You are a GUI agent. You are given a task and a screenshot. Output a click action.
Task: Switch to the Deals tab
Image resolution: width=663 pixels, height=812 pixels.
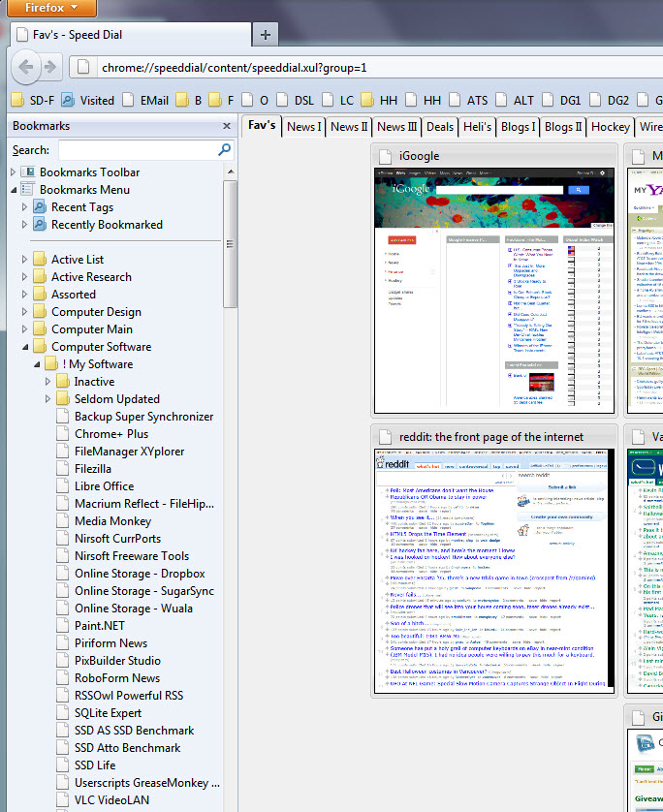[439, 127]
